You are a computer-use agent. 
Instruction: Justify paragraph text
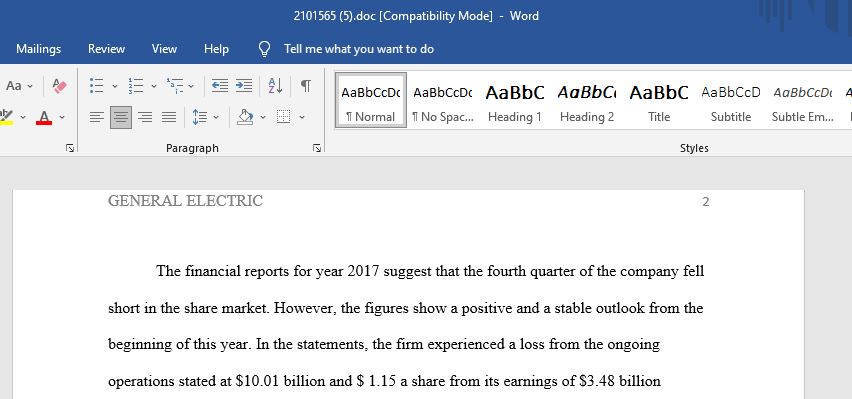(169, 117)
